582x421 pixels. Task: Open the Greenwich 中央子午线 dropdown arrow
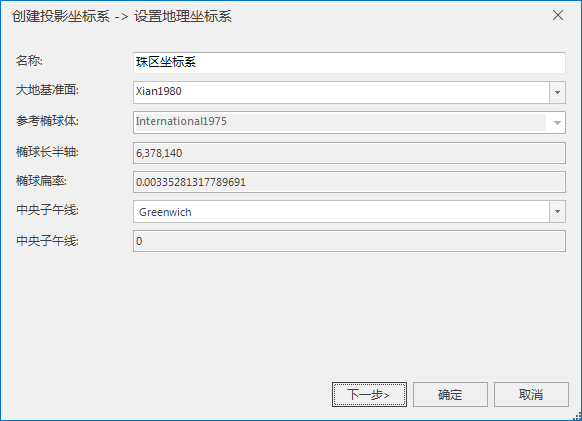(557, 212)
